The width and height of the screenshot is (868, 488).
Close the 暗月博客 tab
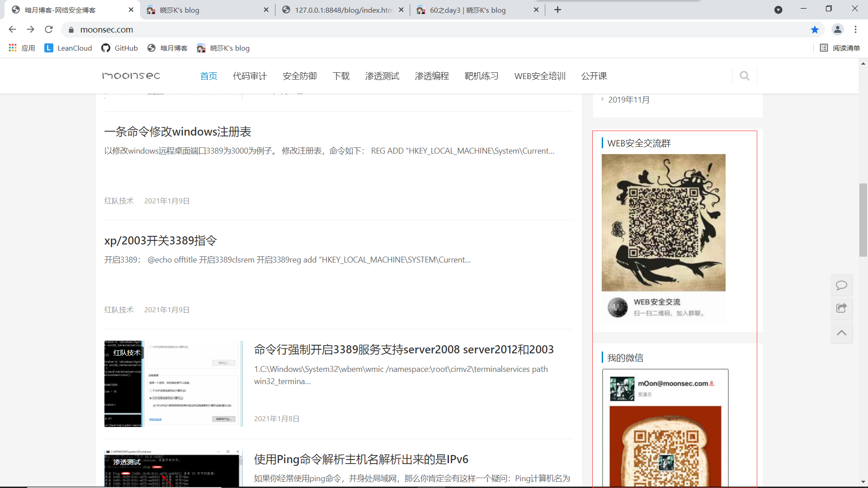click(131, 10)
